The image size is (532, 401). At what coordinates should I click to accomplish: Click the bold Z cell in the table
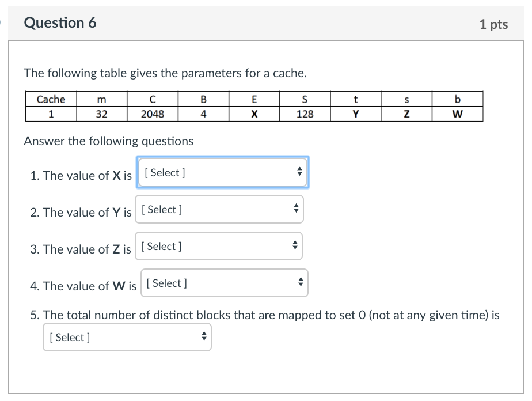coord(406,114)
